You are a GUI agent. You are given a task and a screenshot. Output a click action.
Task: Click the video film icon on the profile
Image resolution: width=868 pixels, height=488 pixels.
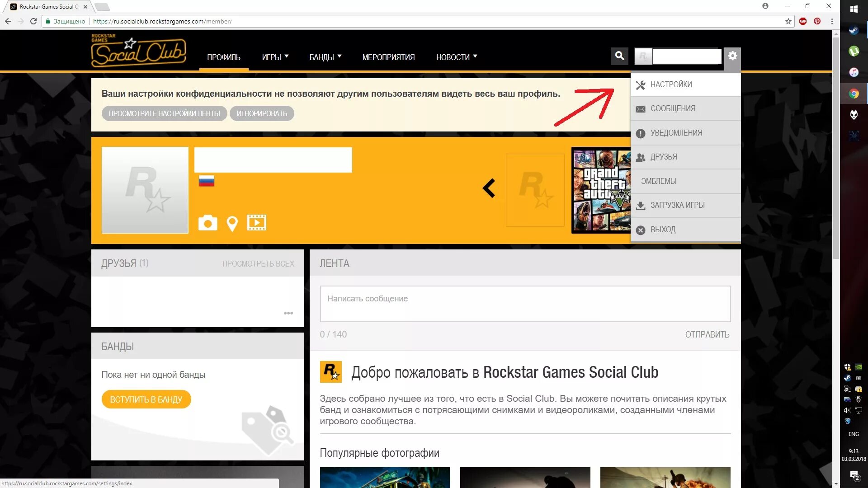coord(256,222)
